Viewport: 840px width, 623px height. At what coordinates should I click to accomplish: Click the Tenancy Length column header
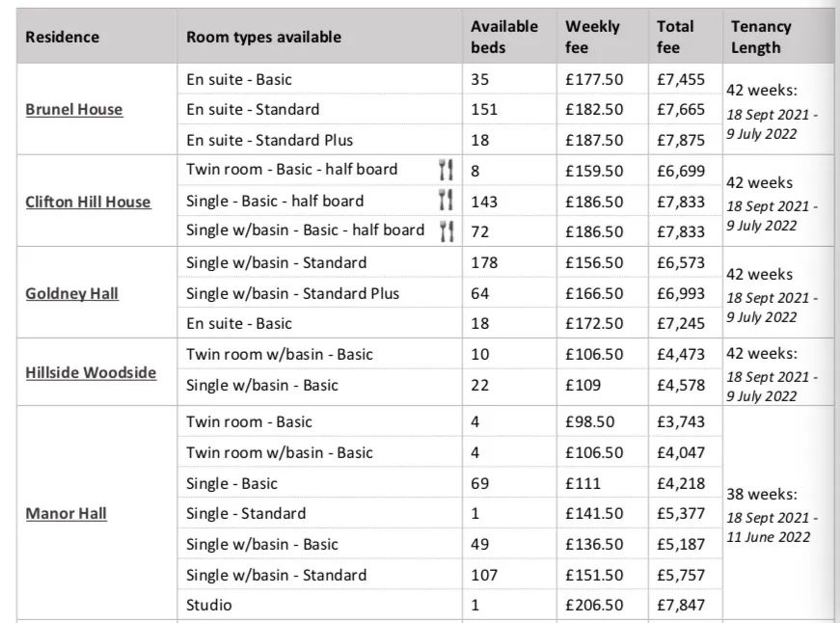click(x=761, y=37)
